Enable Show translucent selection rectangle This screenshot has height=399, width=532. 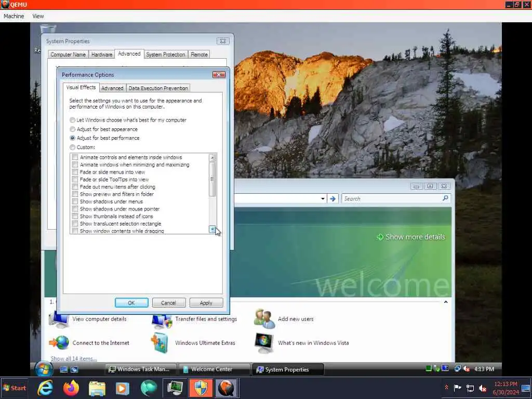[x=75, y=223]
